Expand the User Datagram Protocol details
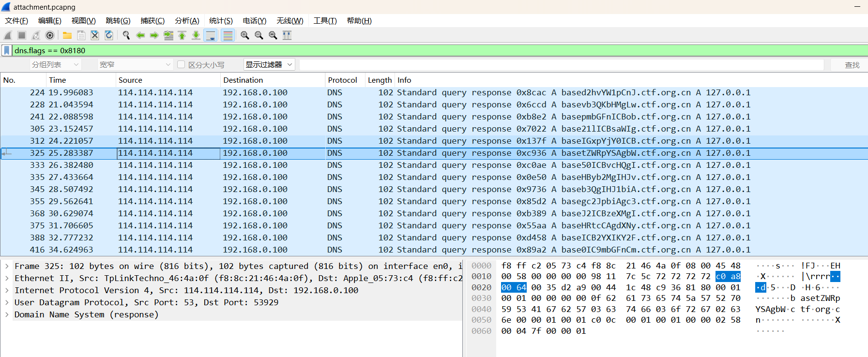 (7, 302)
